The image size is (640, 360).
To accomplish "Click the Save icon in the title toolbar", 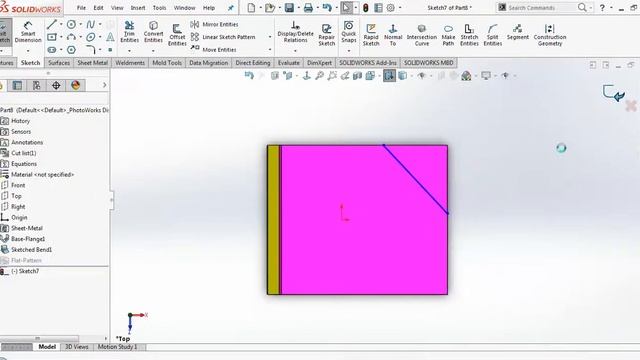I will coord(289,7).
